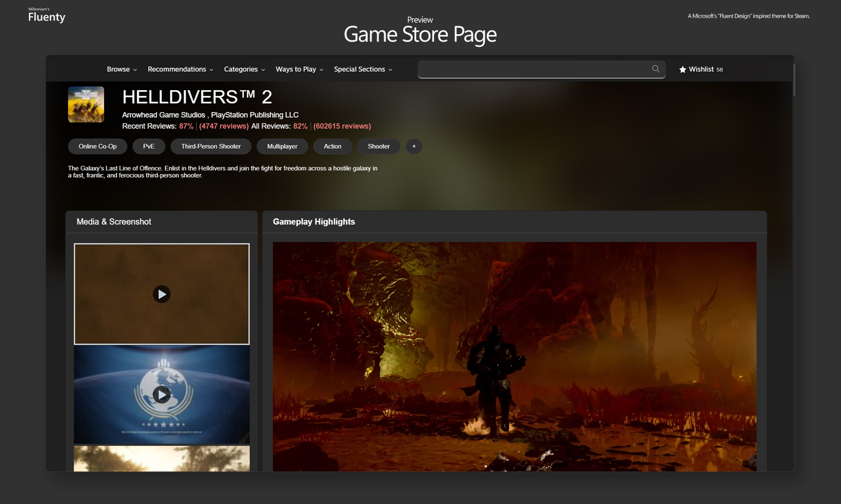Select the Multiplayer tag

pyautogui.click(x=282, y=147)
